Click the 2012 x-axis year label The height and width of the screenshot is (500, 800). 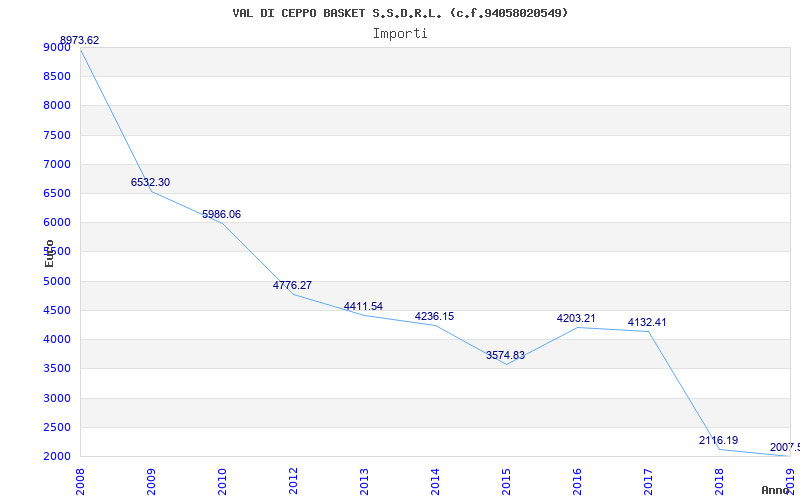pyautogui.click(x=293, y=482)
